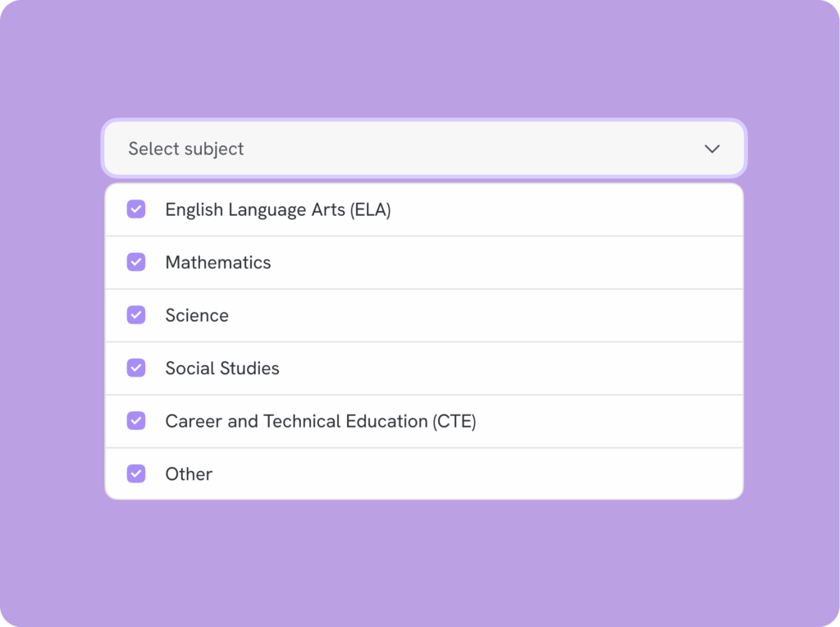This screenshot has width=840, height=627.
Task: Click empty space right of Science label
Action: pos(492,315)
